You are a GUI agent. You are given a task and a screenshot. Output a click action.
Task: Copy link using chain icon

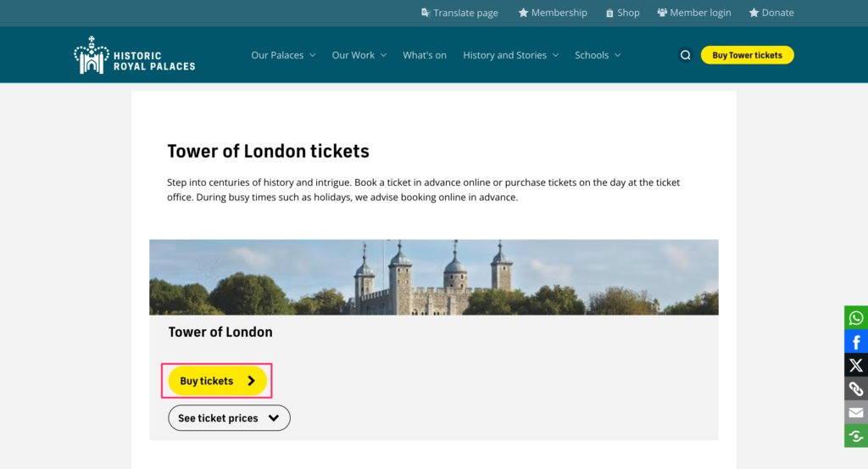click(x=856, y=389)
